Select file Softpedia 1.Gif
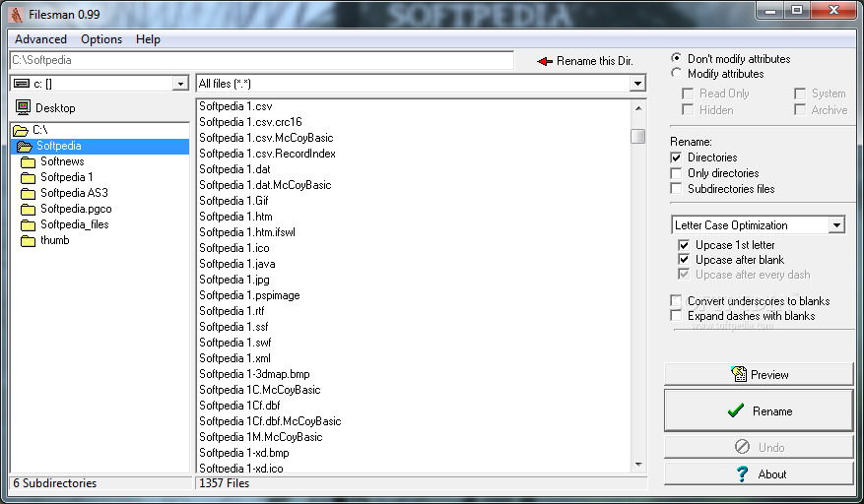 [233, 201]
